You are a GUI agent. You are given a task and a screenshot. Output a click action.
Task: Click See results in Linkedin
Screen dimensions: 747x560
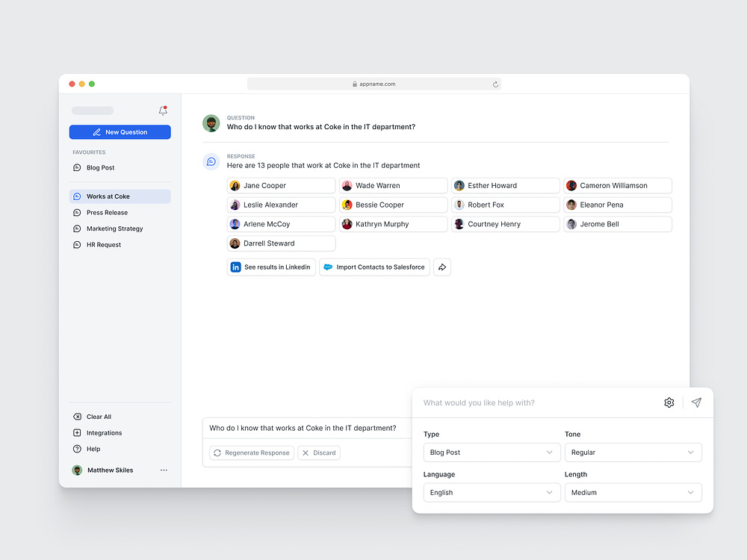[x=271, y=267]
